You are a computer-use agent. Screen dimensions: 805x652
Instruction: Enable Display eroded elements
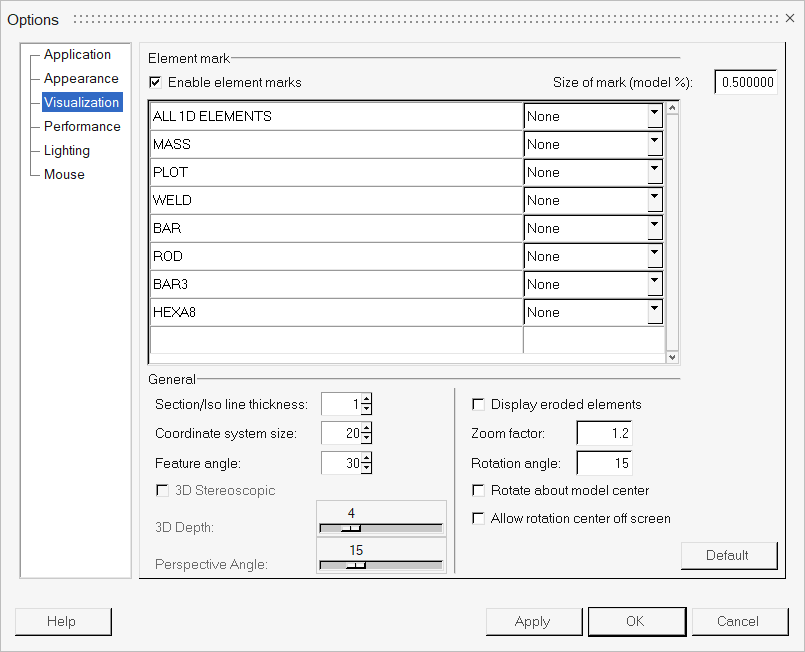pos(479,405)
